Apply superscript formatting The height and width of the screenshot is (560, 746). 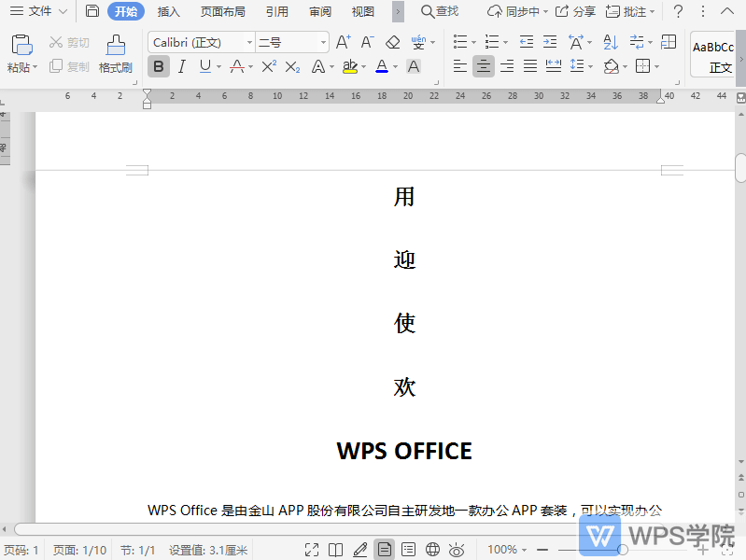click(x=269, y=66)
